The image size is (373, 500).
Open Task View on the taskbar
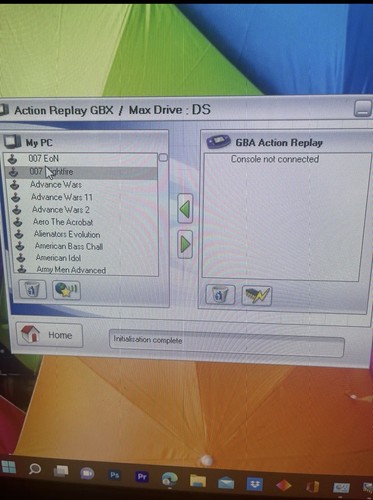pyautogui.click(x=61, y=471)
